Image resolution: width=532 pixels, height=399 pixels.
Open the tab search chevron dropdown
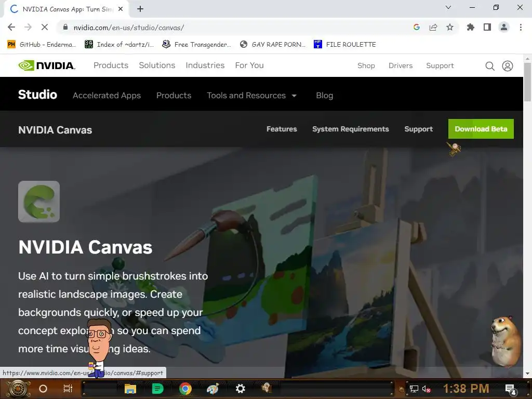[x=448, y=7]
